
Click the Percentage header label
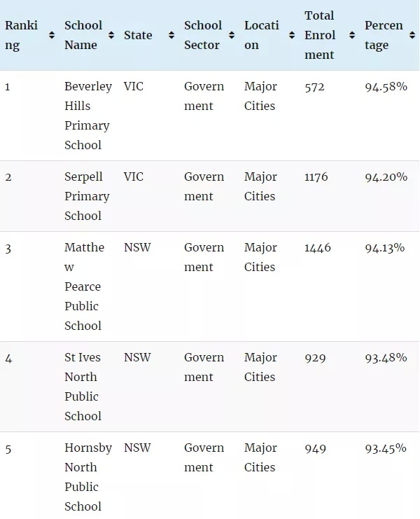[384, 35]
